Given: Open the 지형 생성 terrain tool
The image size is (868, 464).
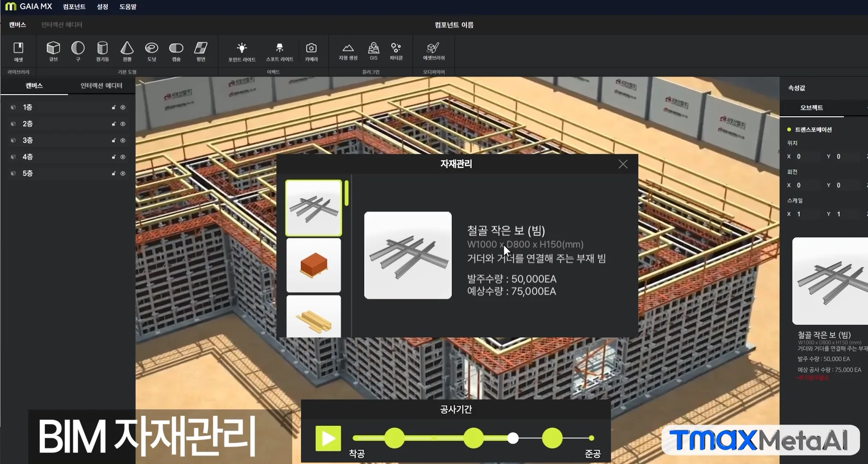Looking at the screenshot, I should click(x=348, y=51).
